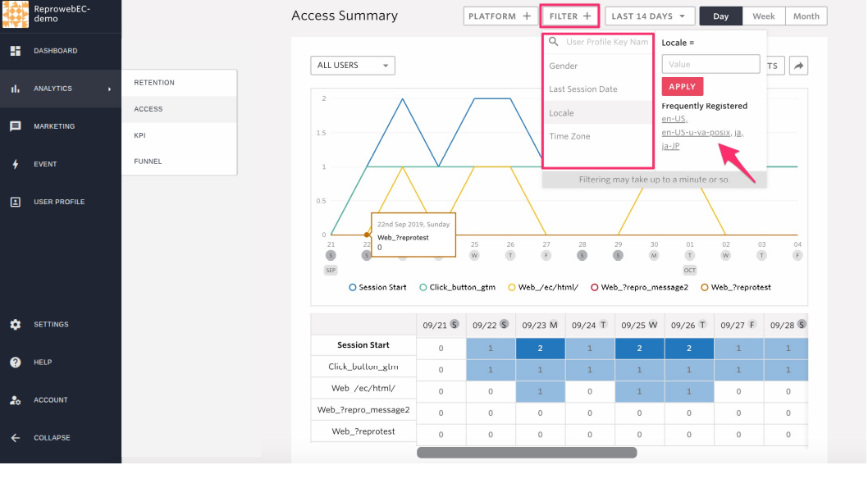Click the search magnifier in filter panel
The width and height of the screenshot is (868, 488).
point(554,42)
